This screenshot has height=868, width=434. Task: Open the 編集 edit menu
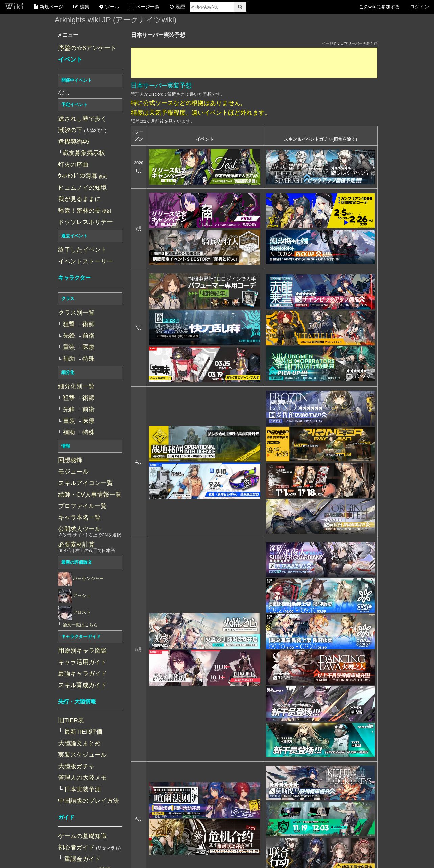81,7
